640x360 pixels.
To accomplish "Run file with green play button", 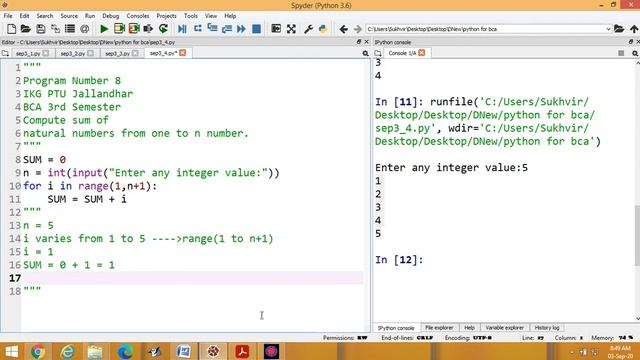I will point(104,29).
